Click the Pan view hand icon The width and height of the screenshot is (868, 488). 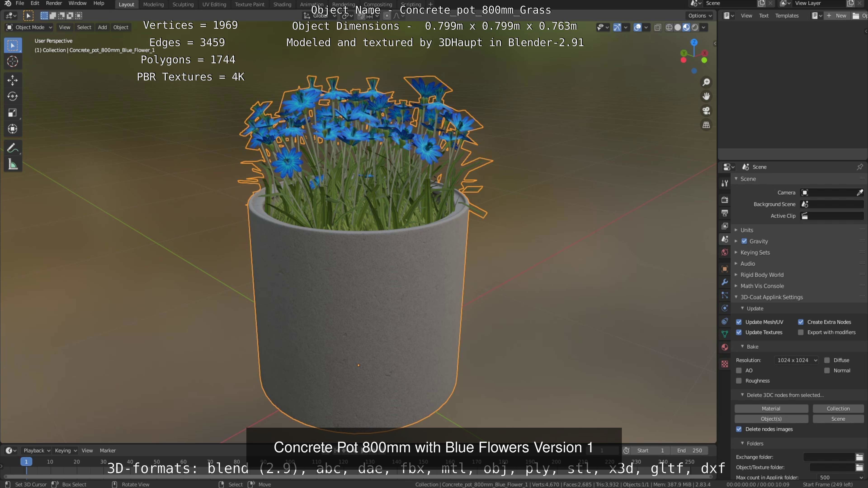[x=706, y=96]
